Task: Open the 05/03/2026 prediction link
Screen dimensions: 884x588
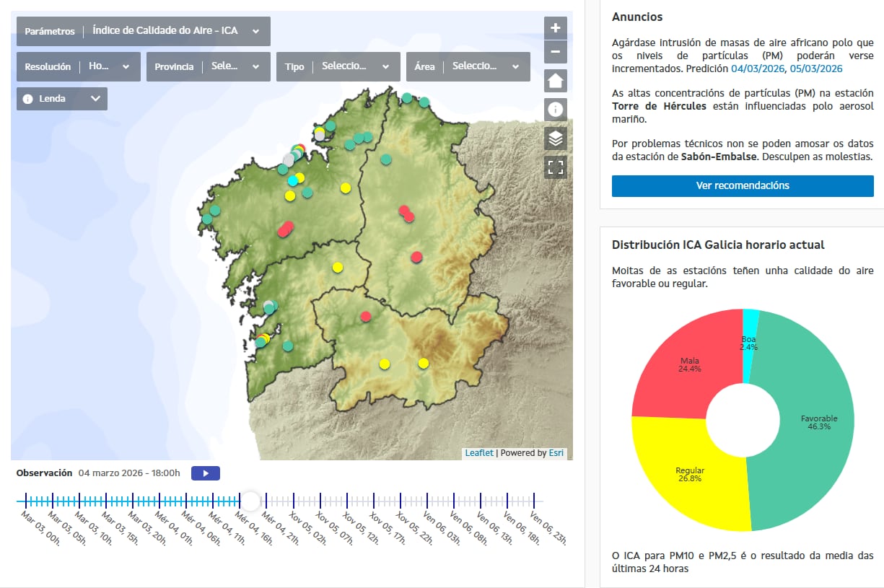Action: click(x=816, y=69)
